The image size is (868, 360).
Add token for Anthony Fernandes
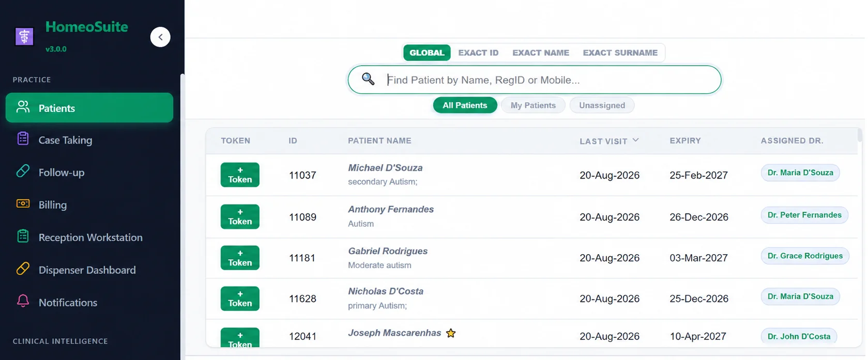click(x=240, y=216)
